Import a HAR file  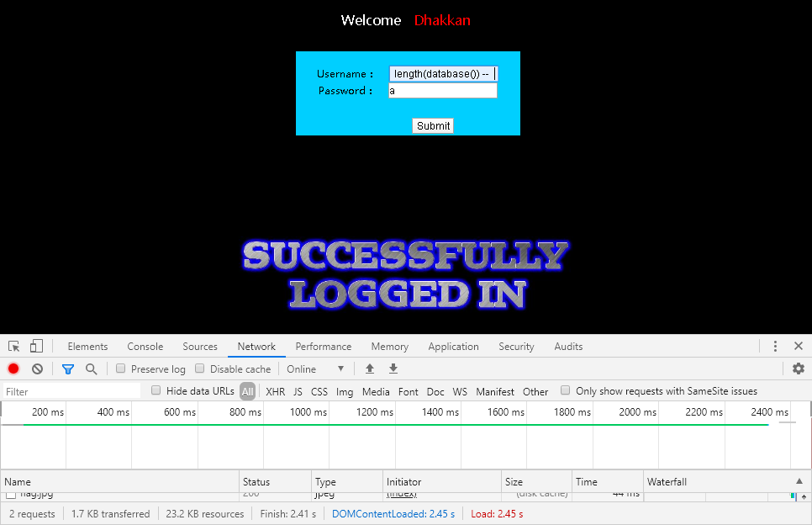(x=370, y=369)
